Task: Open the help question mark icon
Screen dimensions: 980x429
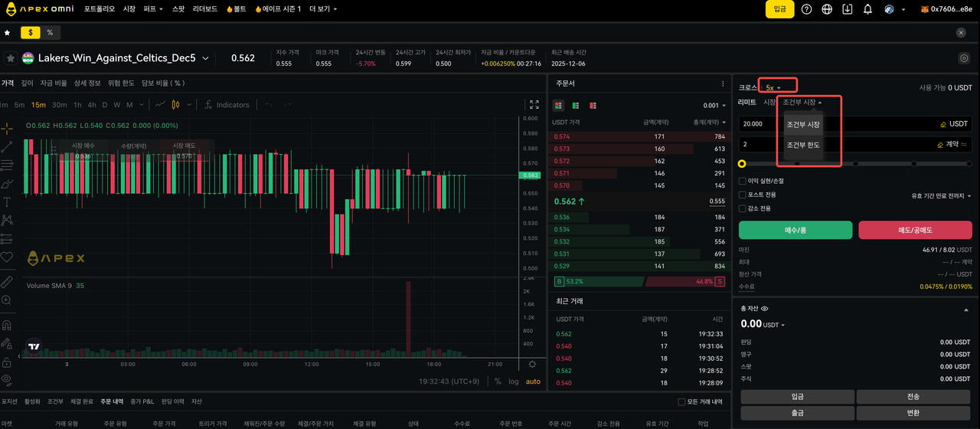Action: click(806, 9)
